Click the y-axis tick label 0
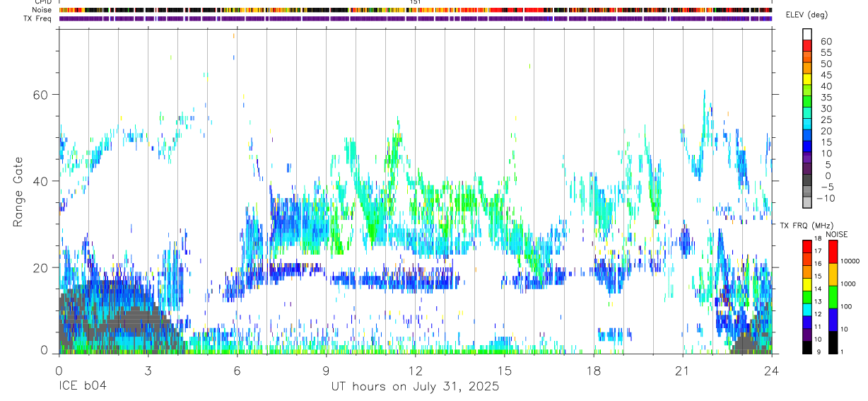 click(x=45, y=351)
